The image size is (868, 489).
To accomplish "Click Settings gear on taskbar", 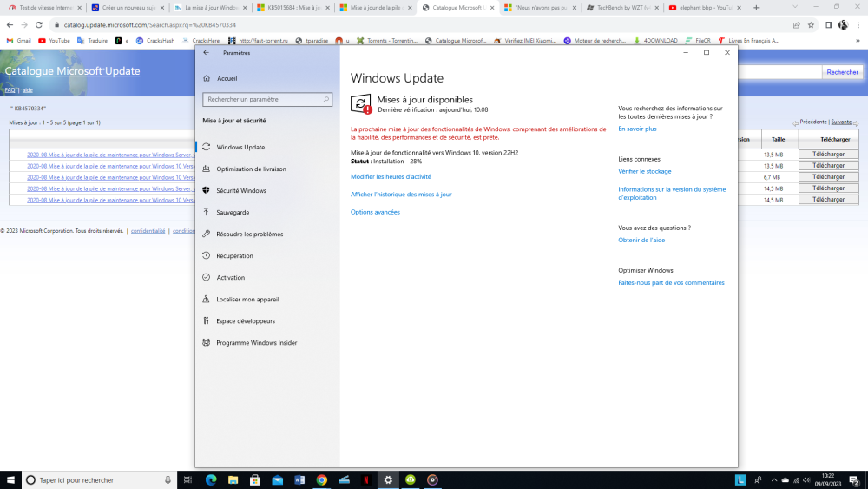I will 388,480.
